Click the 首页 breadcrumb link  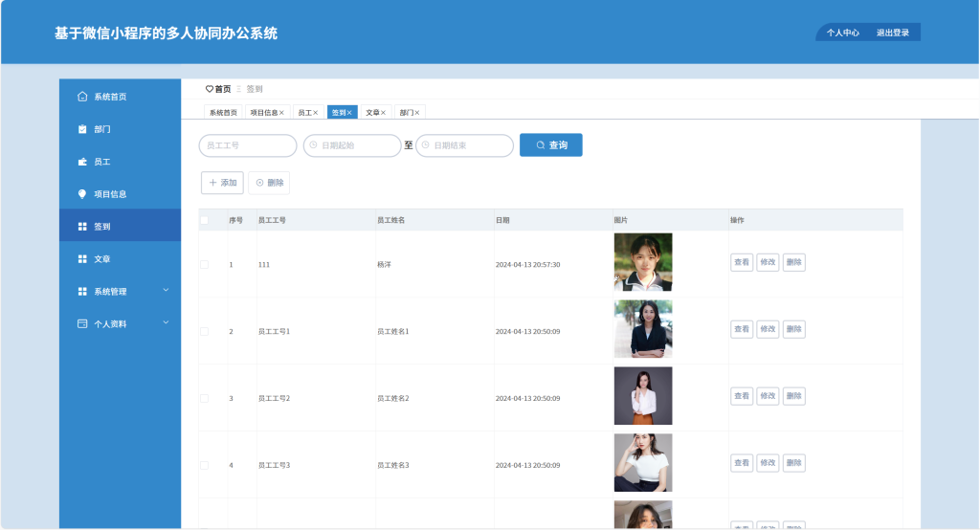222,89
